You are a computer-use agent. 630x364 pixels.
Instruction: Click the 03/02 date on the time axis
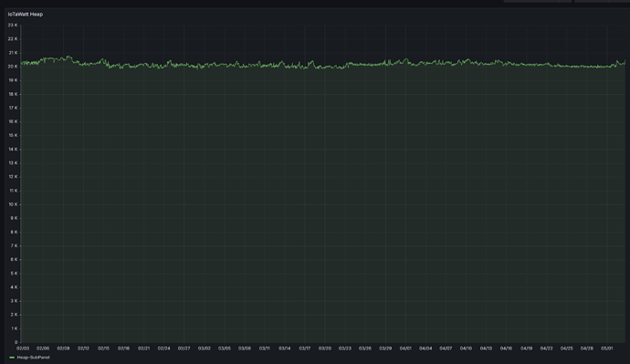pos(205,348)
